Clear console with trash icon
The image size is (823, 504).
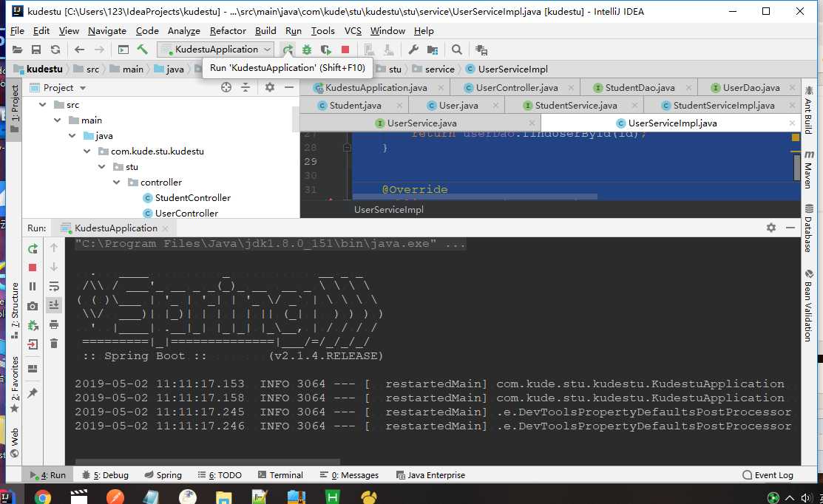pos(53,344)
